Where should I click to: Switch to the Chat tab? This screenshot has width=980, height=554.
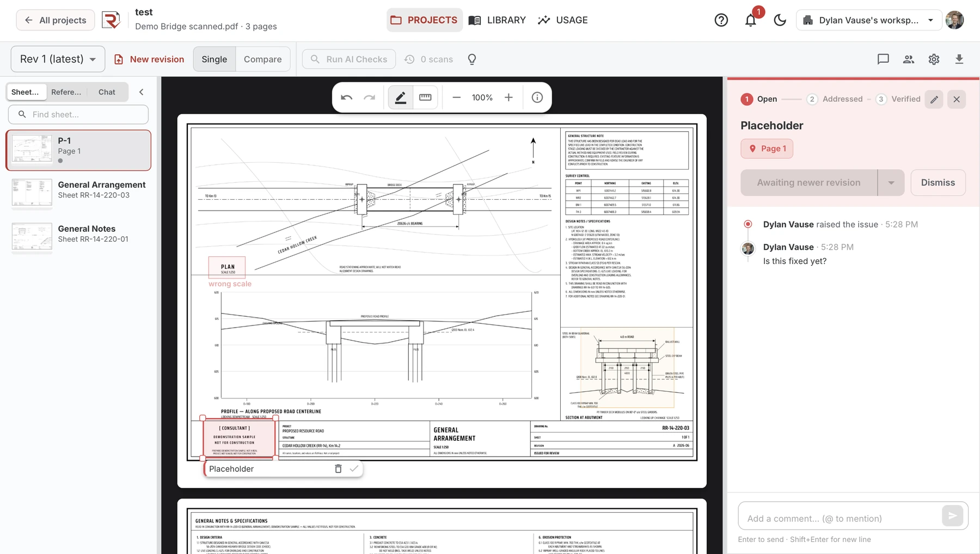(x=107, y=92)
